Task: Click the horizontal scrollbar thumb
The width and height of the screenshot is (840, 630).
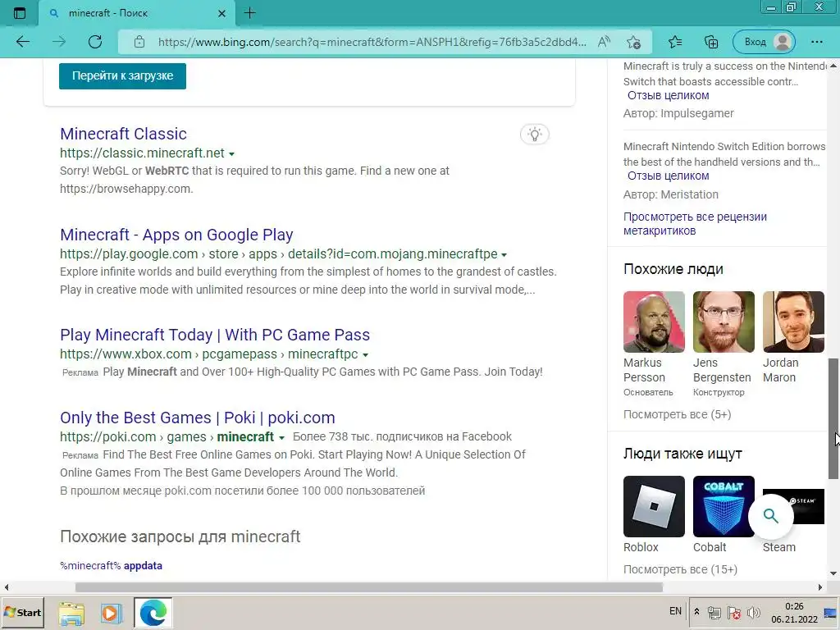Action: (368, 587)
